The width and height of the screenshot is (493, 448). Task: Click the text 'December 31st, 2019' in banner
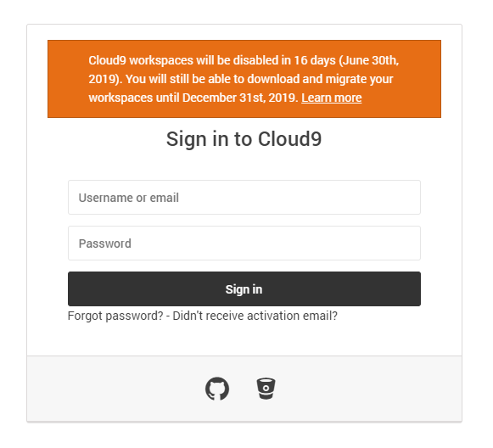[240, 98]
